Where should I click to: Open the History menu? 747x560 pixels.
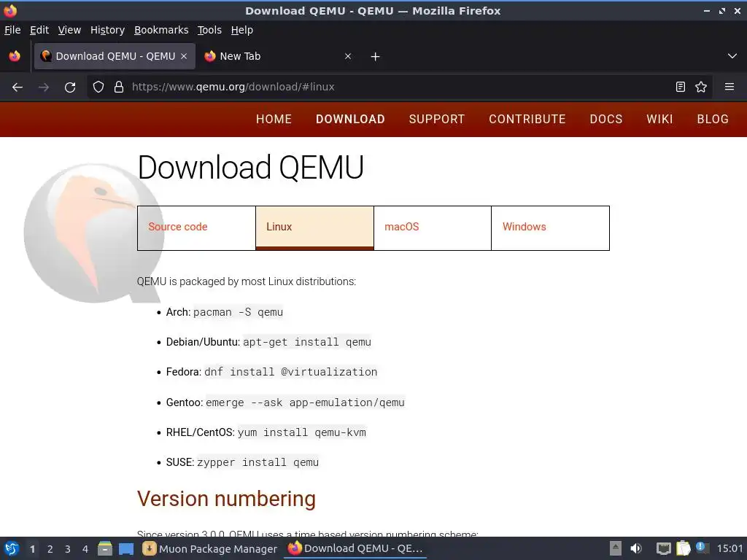coord(108,30)
